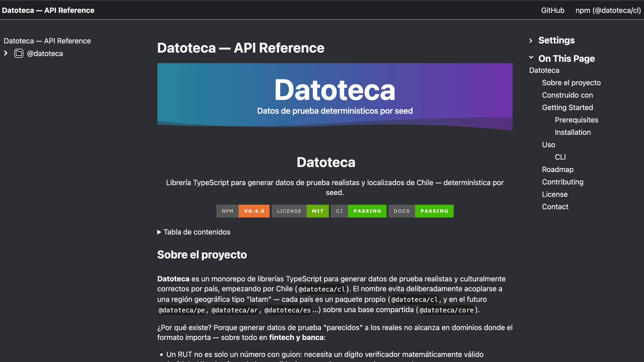Go to Installation outline entry
Viewport: 644px width, 362px height.
(x=573, y=132)
